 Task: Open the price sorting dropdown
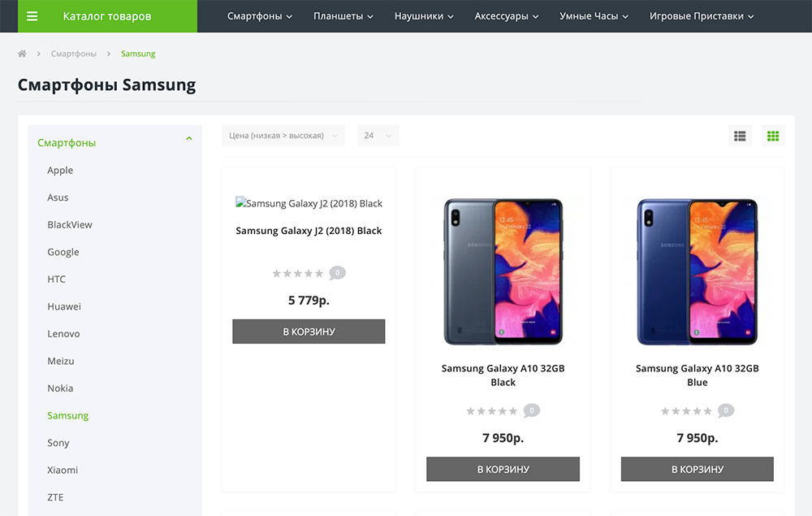[283, 136]
